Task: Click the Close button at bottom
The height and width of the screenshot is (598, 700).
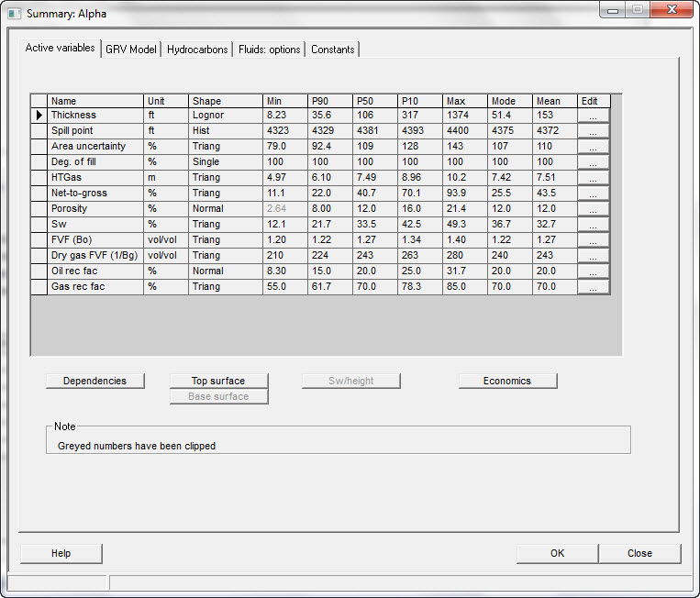Action: pos(639,553)
